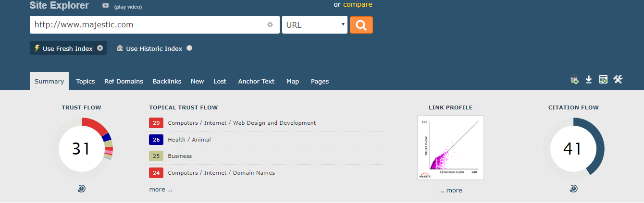Click the blue 26 topic swatch

point(156,140)
